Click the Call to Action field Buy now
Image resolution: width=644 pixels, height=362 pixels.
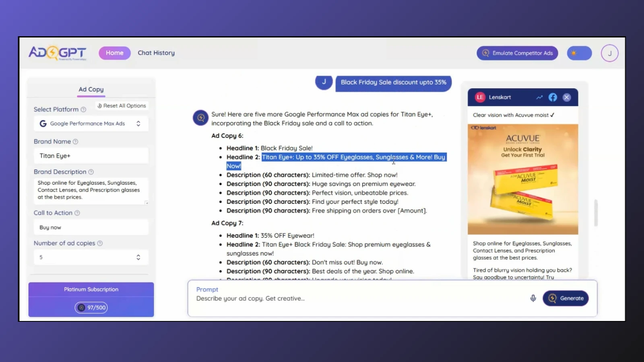(91, 227)
